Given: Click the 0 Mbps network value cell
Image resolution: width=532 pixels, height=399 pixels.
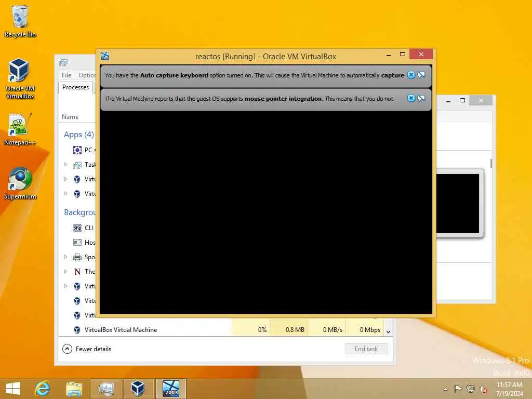Looking at the screenshot, I should tap(365, 329).
